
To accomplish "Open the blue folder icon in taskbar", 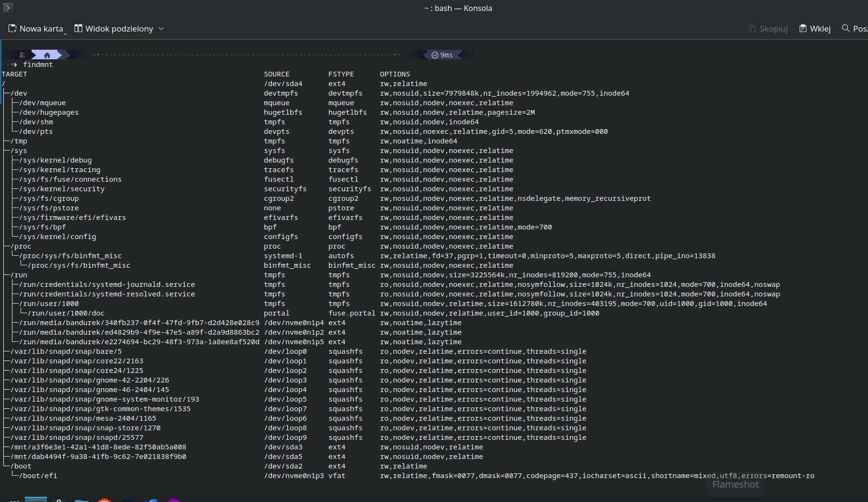I will pos(82,500).
